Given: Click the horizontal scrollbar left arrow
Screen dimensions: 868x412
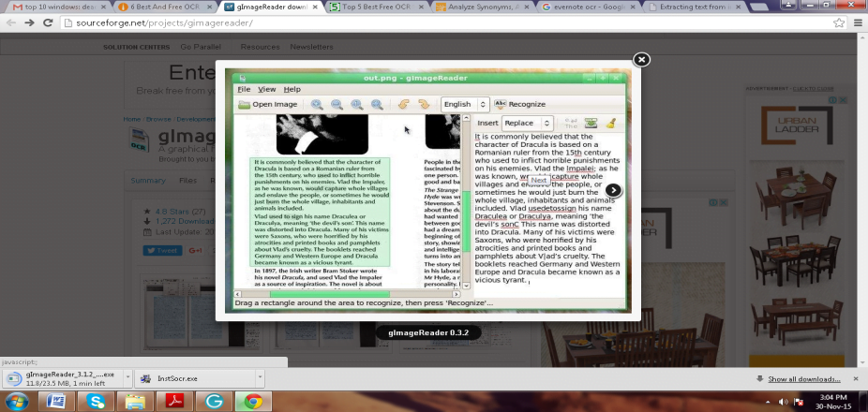Looking at the screenshot, I should [x=237, y=294].
